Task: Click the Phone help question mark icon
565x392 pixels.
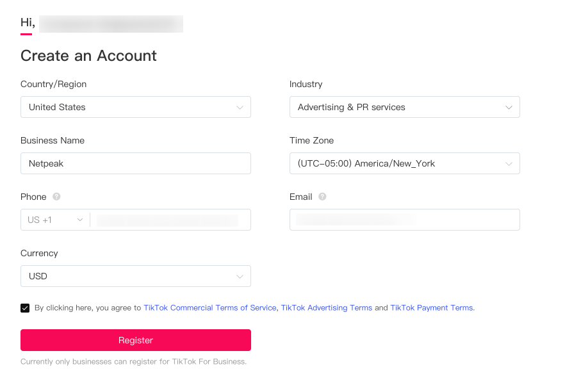Action: (x=56, y=197)
